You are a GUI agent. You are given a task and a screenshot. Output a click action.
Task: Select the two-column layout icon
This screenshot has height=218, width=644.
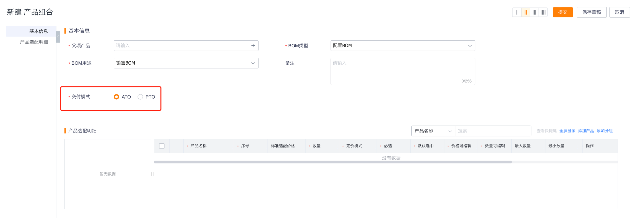coord(525,12)
